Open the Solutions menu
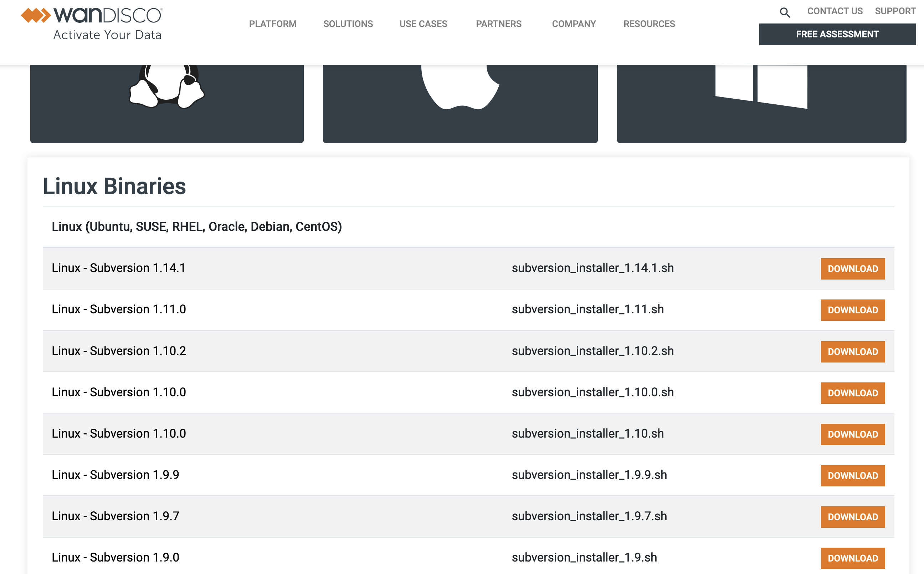924x574 pixels. pyautogui.click(x=348, y=24)
